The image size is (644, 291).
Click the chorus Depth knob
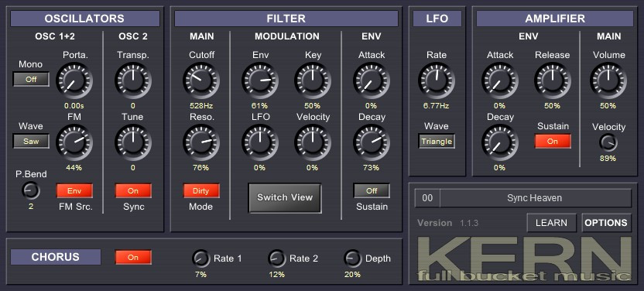352,258
